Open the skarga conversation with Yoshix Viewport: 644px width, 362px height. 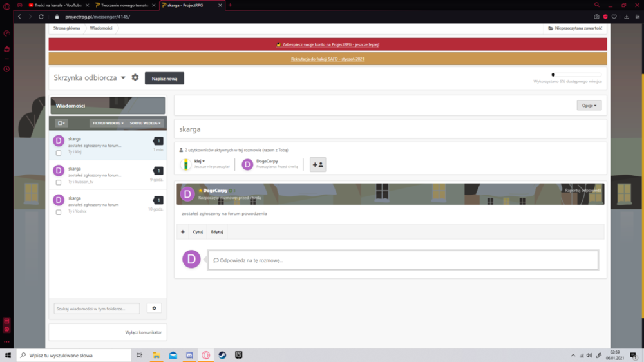[x=108, y=204]
